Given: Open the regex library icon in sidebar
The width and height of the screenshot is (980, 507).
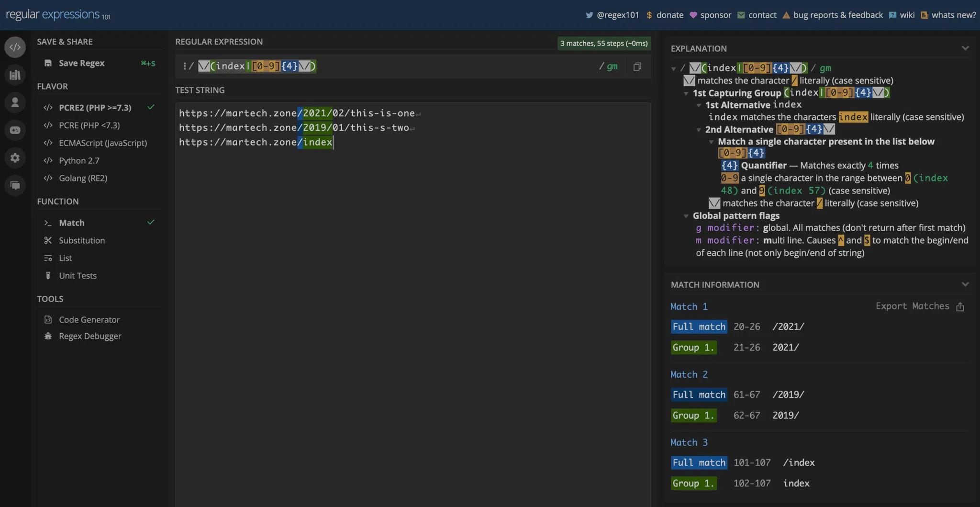Looking at the screenshot, I should [x=15, y=75].
